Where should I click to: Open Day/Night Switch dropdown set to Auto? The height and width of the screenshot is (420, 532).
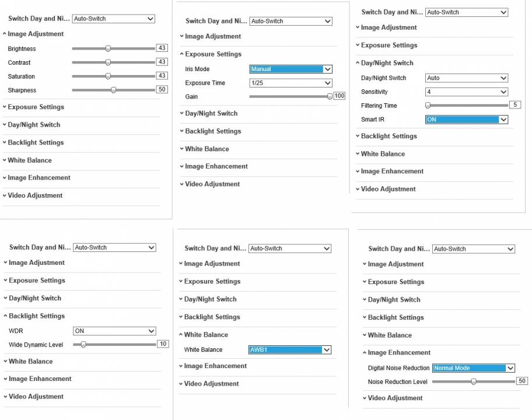[467, 78]
